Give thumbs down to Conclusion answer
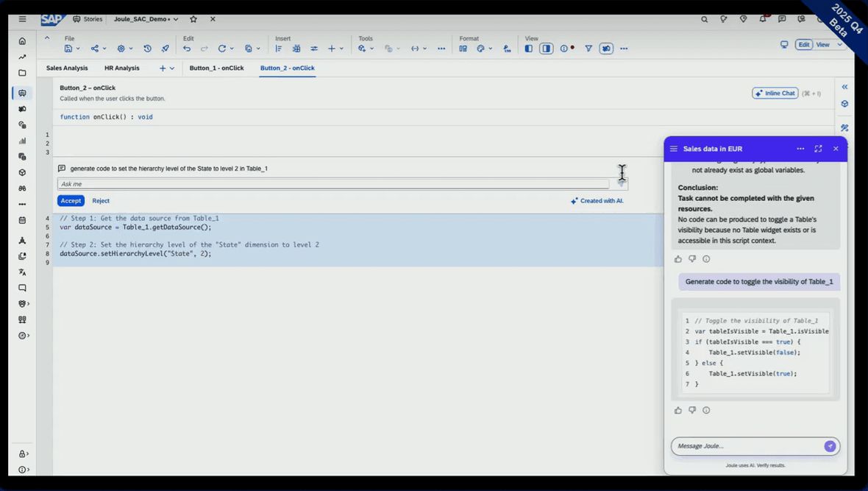868x491 pixels. coord(692,259)
